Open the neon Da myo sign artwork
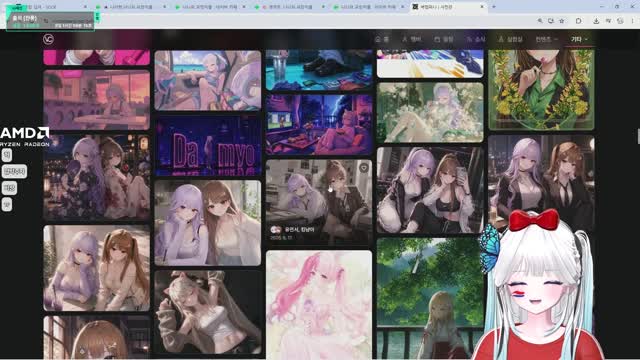Viewport: 640px width, 360px height. click(x=208, y=146)
